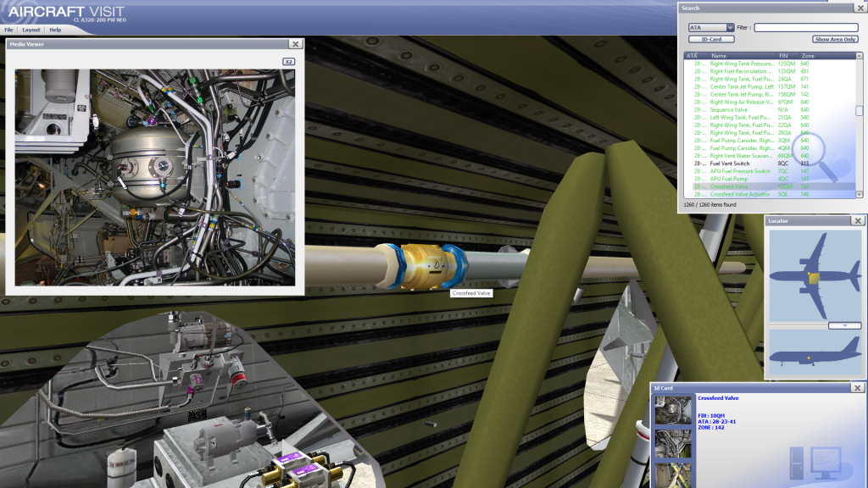This screenshot has height=488, width=868.
Task: Click the aircraft side view in Locator
Action: pyautogui.click(x=815, y=352)
